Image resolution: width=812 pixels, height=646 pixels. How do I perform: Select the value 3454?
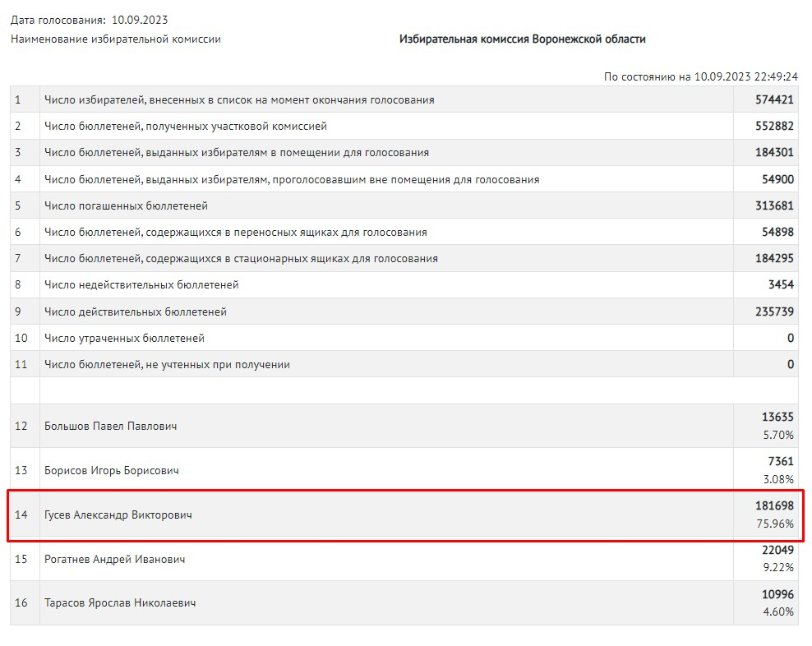pyautogui.click(x=781, y=284)
